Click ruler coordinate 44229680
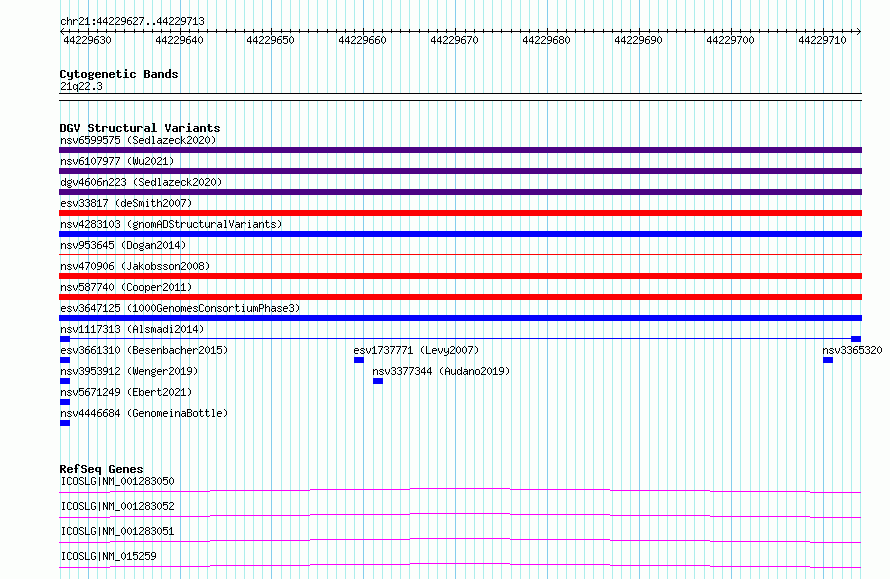 click(x=546, y=40)
